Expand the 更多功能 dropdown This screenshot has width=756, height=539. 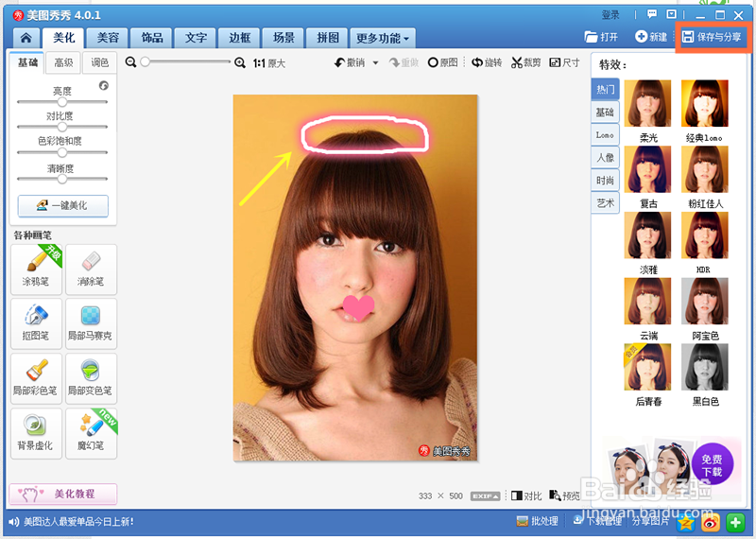point(383,38)
